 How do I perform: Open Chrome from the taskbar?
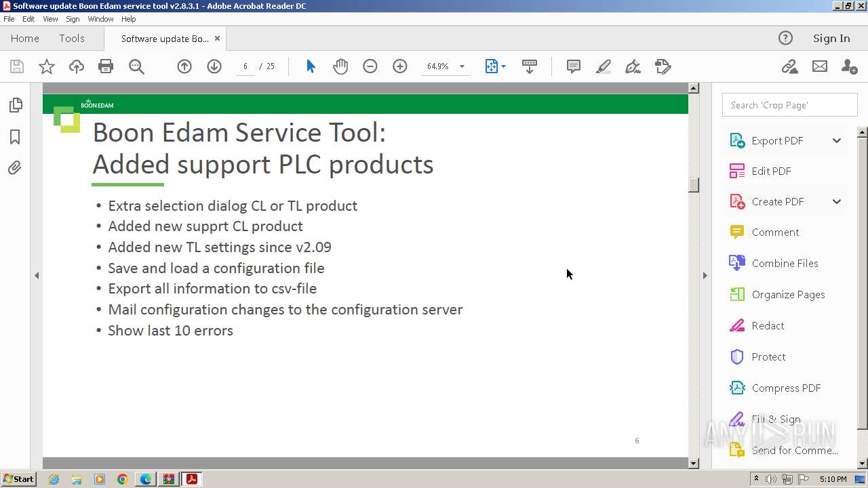(123, 479)
